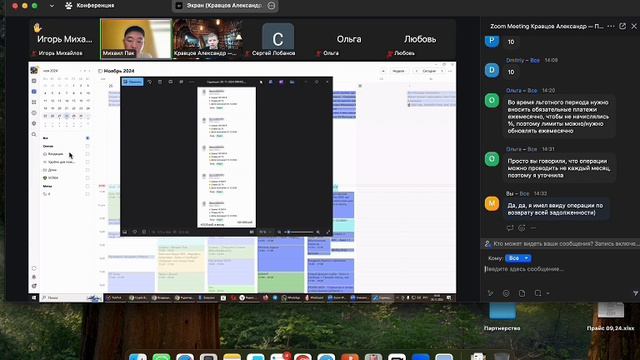Open the Неделя view dropdown in calendar
Image resolution: width=640 pixels, height=360 pixels.
click(399, 71)
